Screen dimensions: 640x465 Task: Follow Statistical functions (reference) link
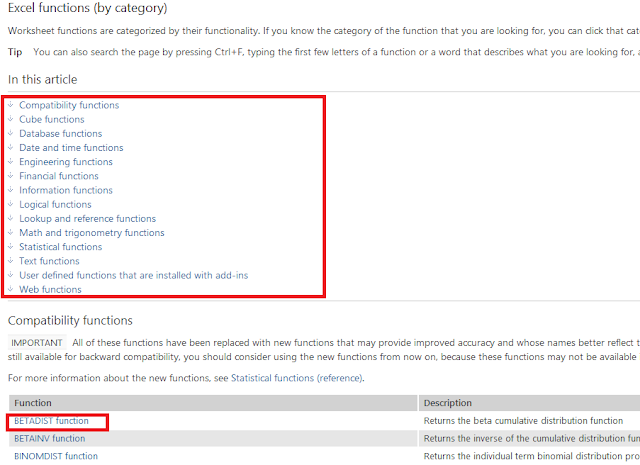point(297,378)
